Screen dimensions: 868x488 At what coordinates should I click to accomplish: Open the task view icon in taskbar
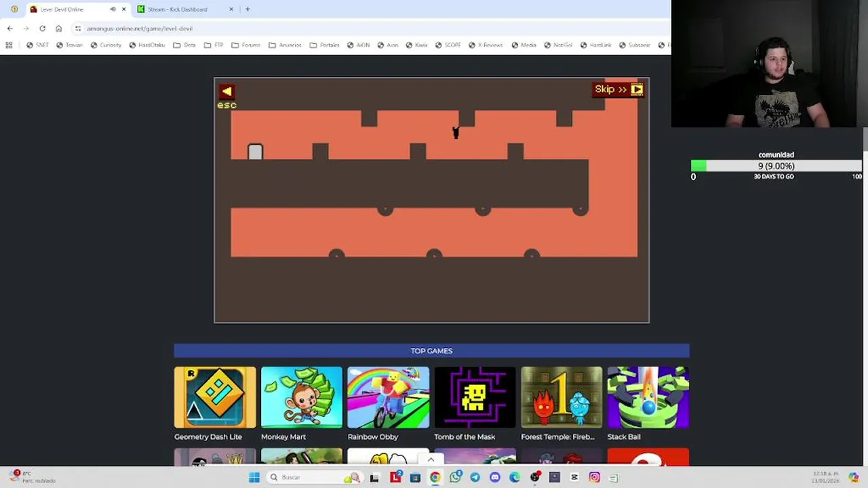click(x=374, y=477)
